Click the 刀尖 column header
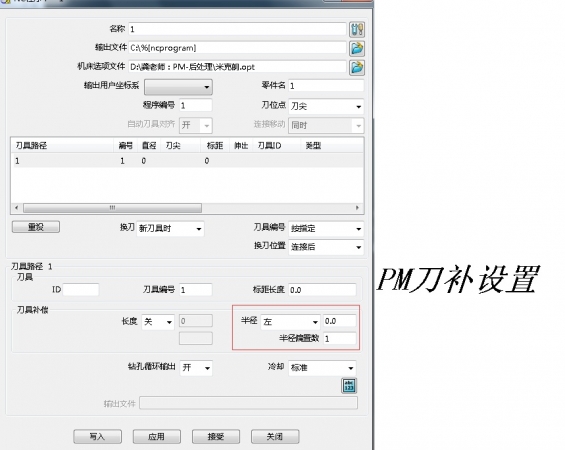Viewport: 565px width, 450px height. click(180, 146)
